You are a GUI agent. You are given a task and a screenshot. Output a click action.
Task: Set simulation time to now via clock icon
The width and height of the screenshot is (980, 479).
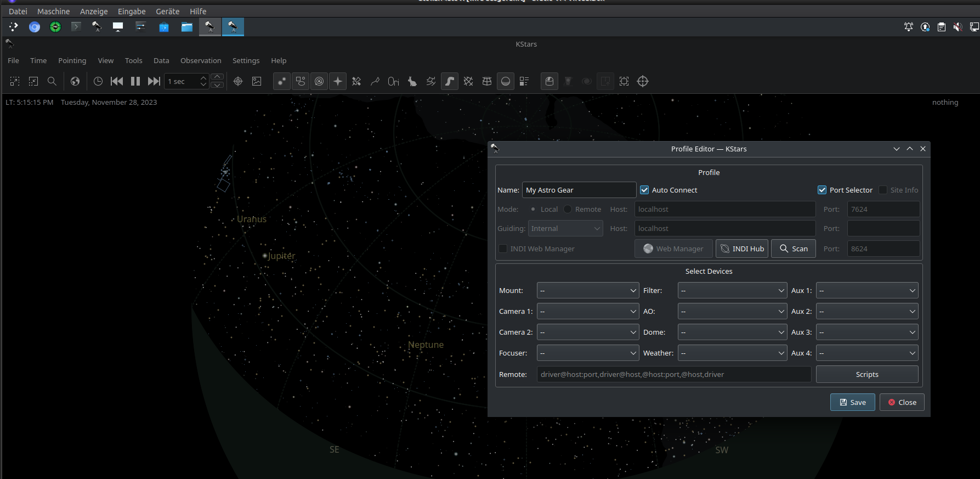pos(98,81)
